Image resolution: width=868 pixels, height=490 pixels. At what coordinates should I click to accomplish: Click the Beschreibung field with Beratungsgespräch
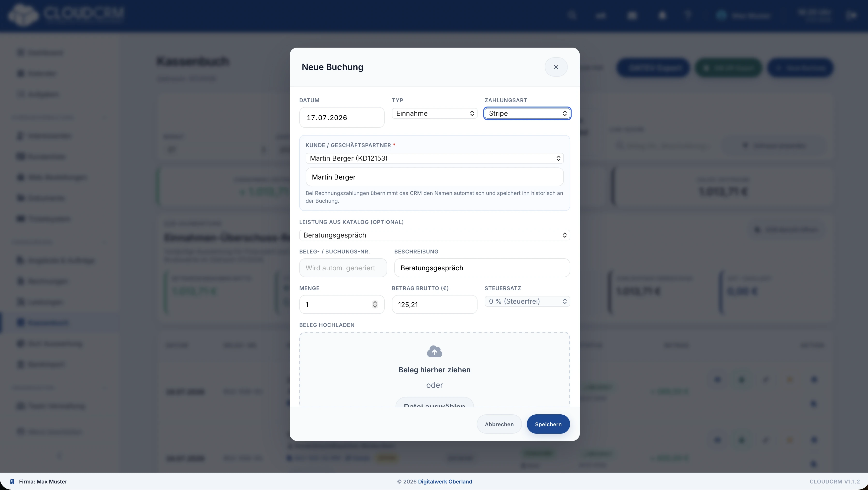pyautogui.click(x=482, y=268)
